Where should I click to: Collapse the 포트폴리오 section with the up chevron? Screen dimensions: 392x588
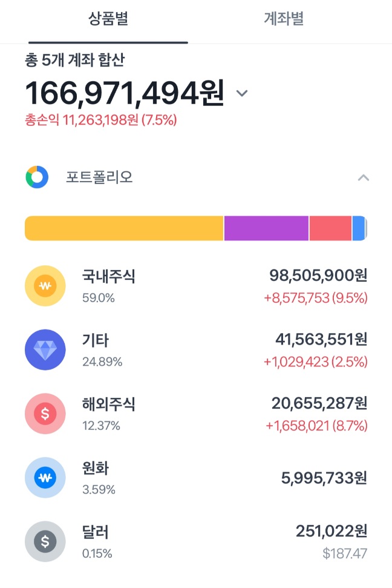tap(363, 178)
